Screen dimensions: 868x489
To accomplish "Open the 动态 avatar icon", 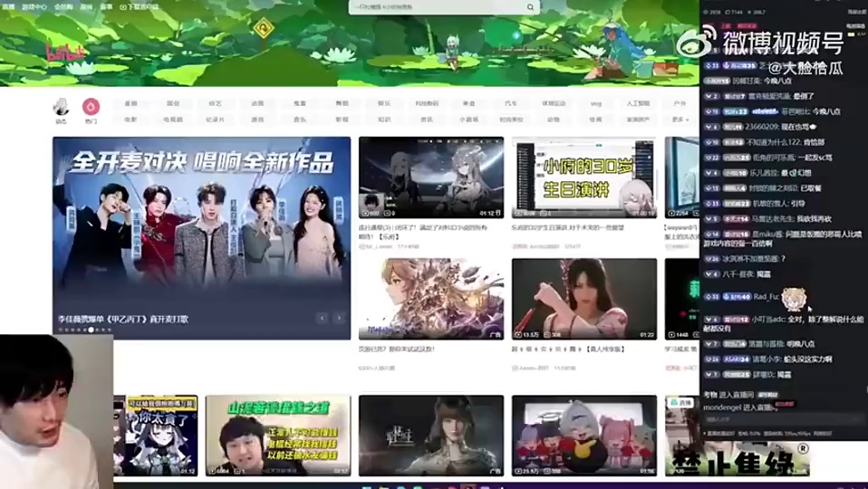I will (x=61, y=106).
